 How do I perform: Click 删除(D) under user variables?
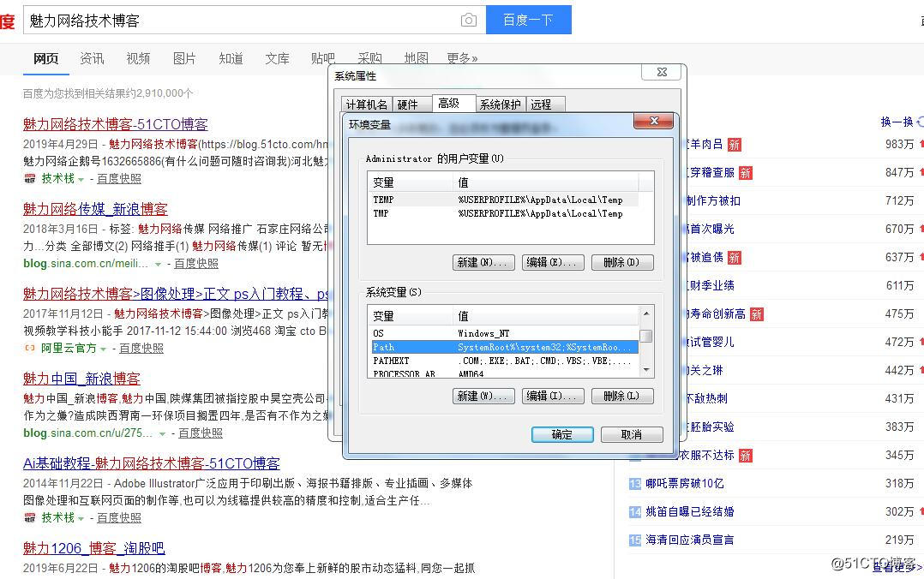coord(622,262)
